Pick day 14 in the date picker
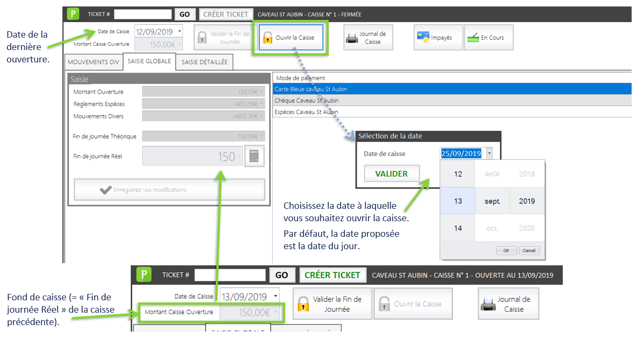Image resolution: width=644 pixels, height=345 pixels. tap(458, 228)
